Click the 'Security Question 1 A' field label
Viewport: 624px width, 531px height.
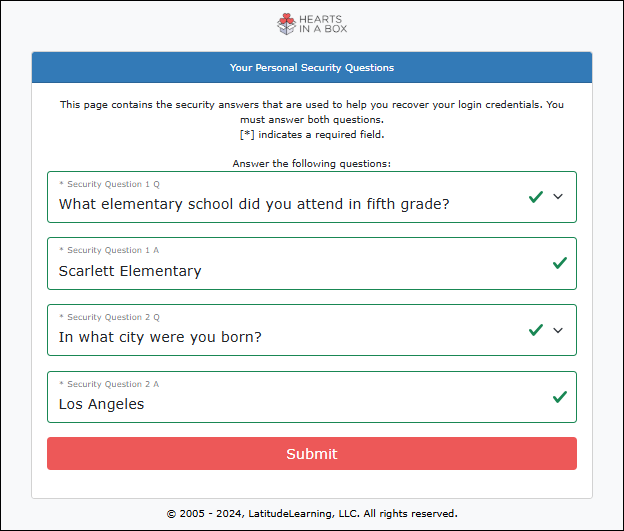click(109, 250)
